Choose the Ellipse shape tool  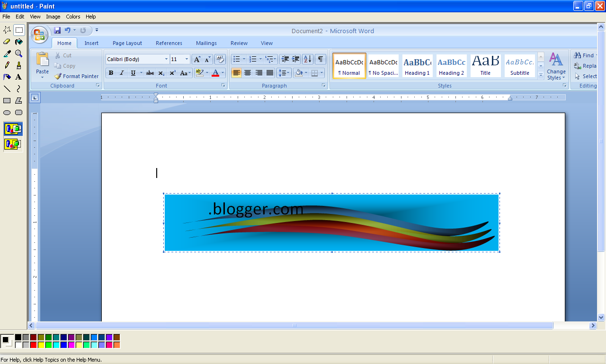[7, 112]
